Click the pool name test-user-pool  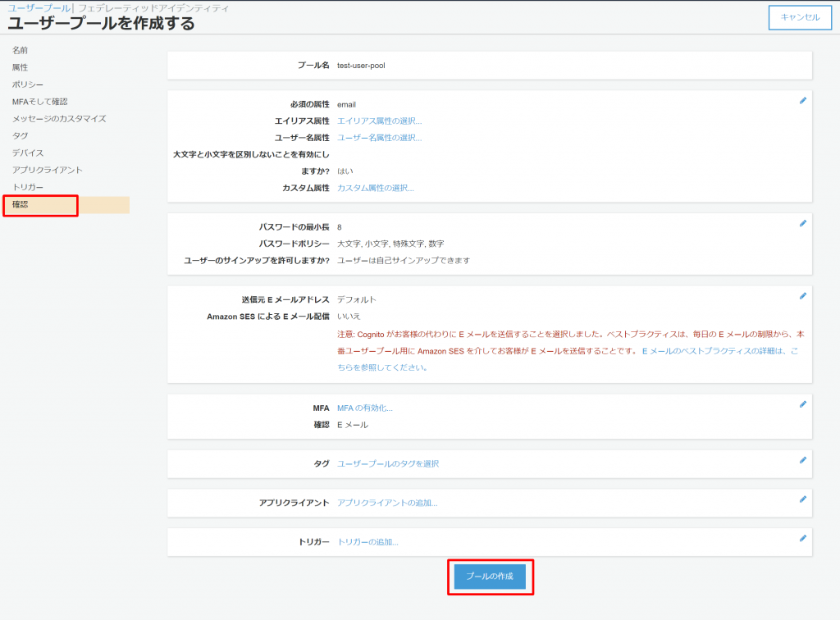(x=361, y=66)
